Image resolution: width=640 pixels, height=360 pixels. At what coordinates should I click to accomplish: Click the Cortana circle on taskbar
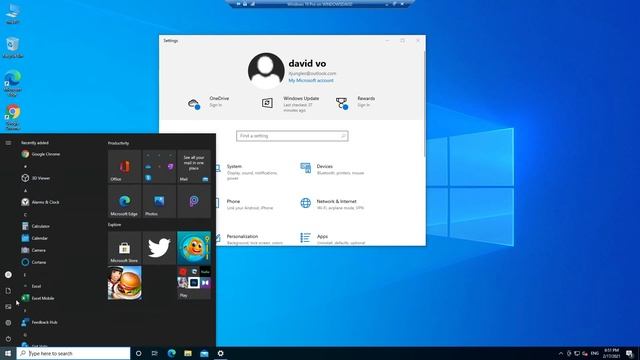(138, 353)
